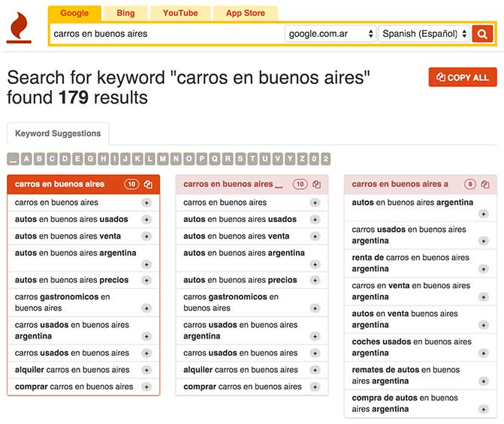Add 'autos en buenos aires venta' in first column
Screen dimensions: 504x424
146,236
